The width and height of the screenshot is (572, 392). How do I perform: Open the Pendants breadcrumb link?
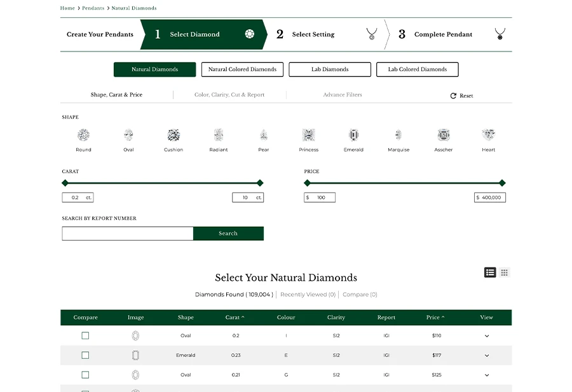coord(93,8)
